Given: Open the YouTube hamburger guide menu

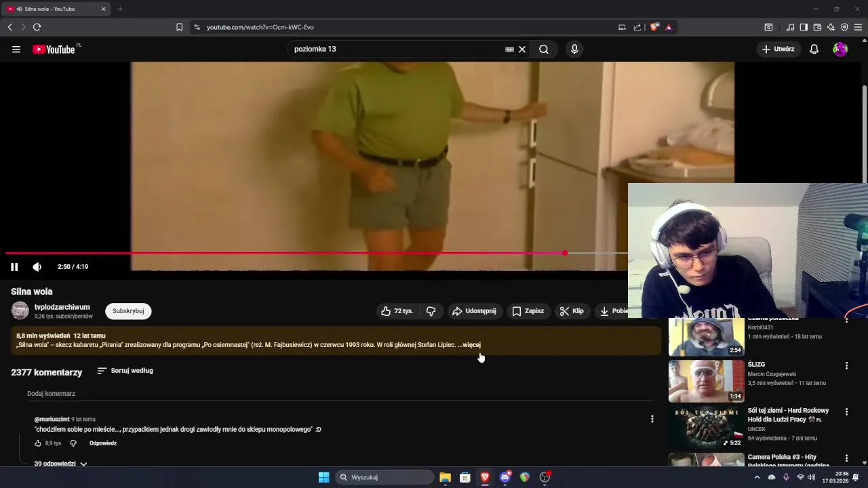Looking at the screenshot, I should click(x=16, y=49).
